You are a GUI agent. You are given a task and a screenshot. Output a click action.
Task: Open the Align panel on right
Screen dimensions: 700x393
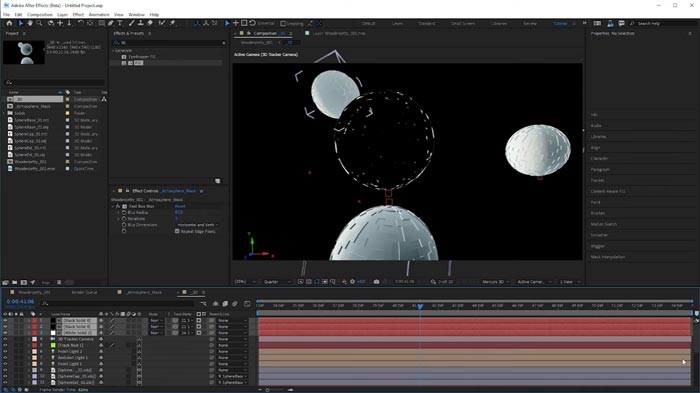595,148
